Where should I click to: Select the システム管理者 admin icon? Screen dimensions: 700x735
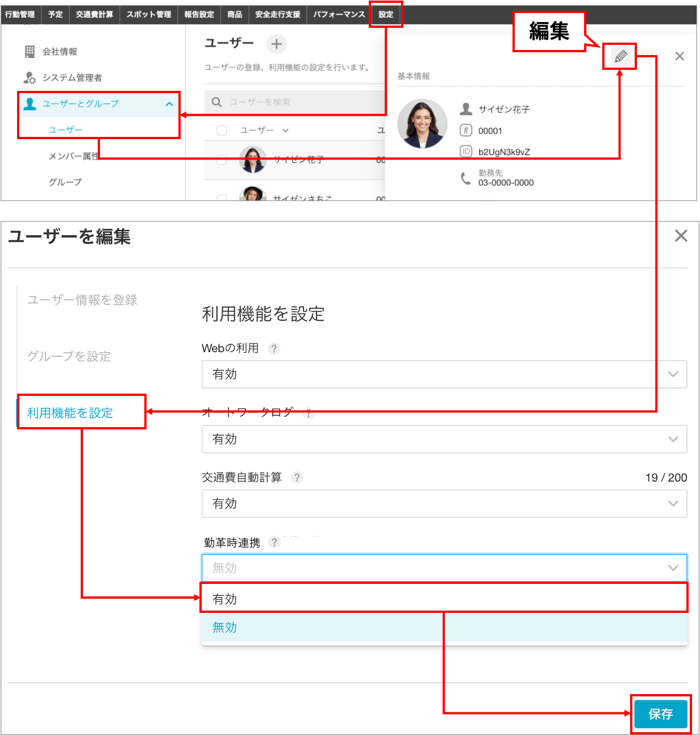point(30,77)
